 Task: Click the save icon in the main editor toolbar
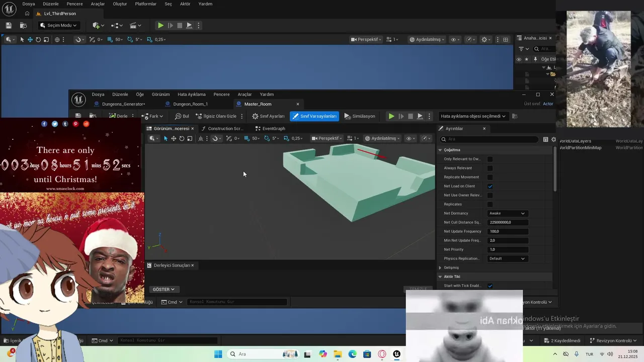tap(9, 25)
